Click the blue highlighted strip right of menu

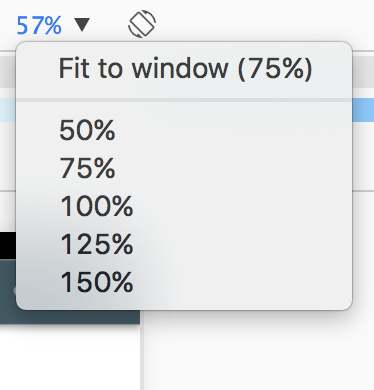tap(363, 109)
